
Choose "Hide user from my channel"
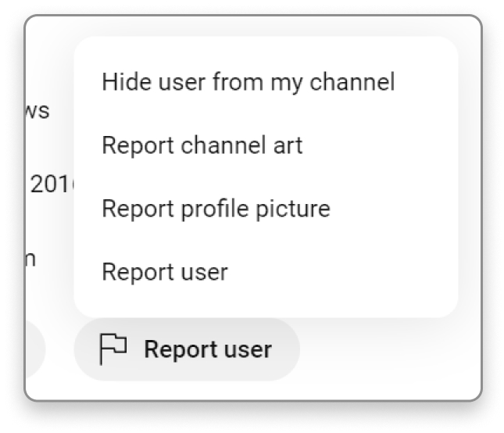point(248,81)
